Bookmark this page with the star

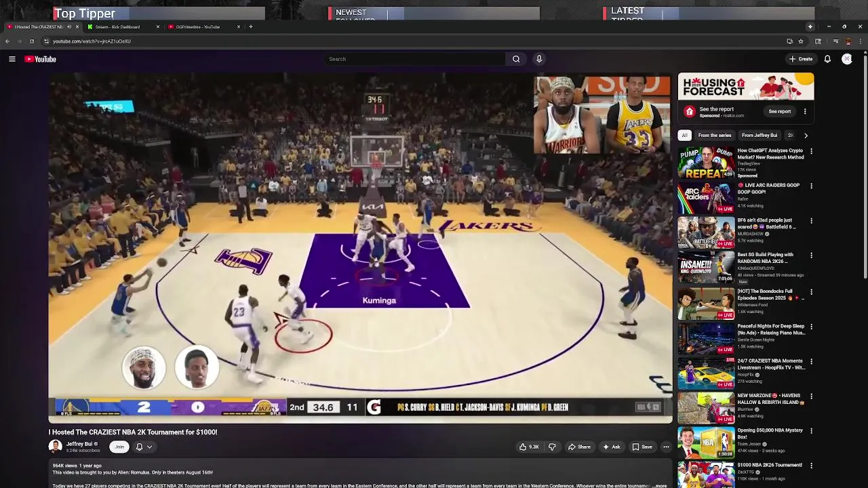tap(801, 41)
